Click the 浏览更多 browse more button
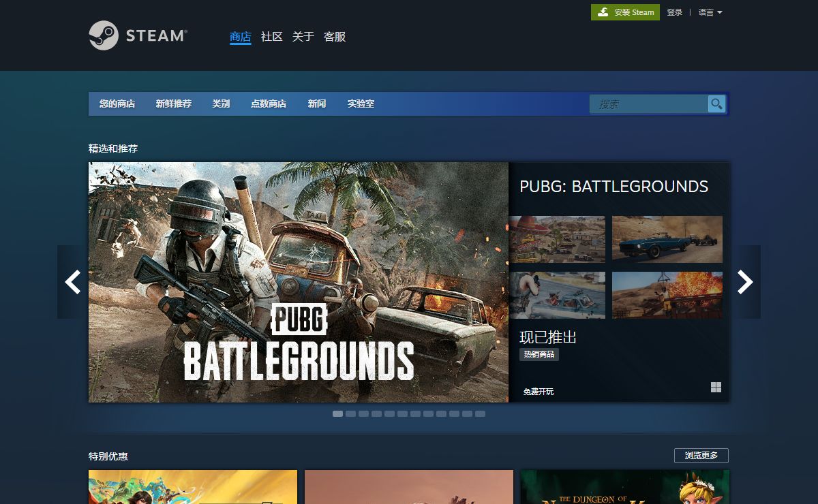 coord(701,456)
